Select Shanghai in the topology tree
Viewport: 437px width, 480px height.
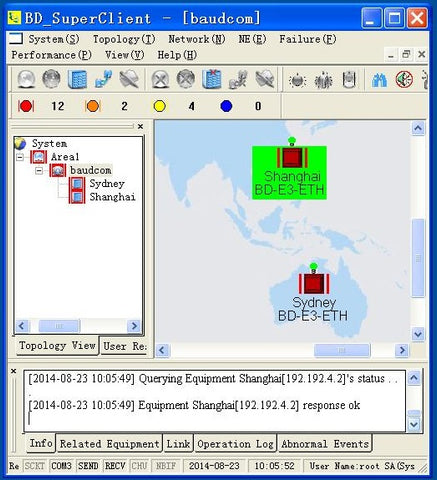pos(112,197)
